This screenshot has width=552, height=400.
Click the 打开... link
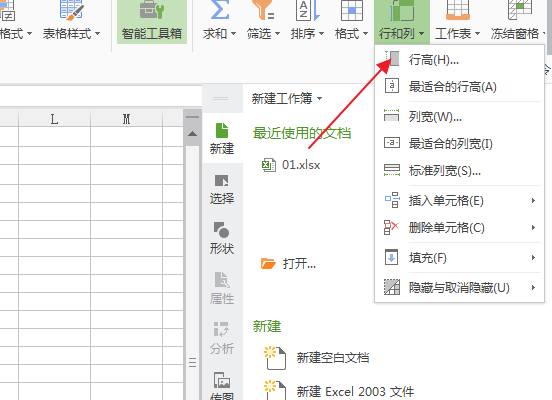pos(299,263)
